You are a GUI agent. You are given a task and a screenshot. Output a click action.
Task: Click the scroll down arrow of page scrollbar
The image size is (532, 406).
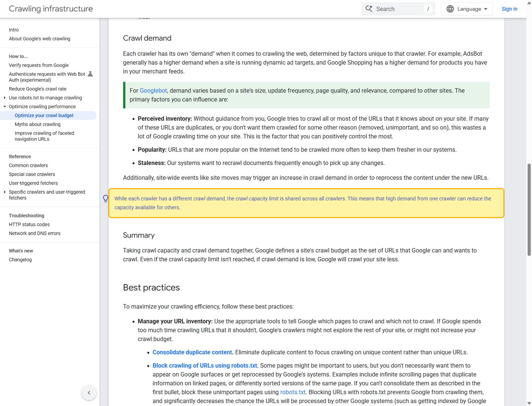(529, 403)
